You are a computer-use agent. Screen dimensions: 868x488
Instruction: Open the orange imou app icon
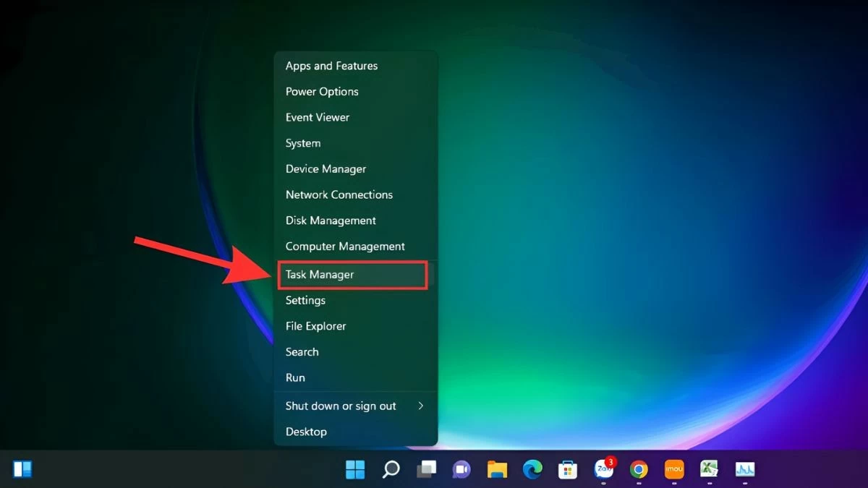673,470
